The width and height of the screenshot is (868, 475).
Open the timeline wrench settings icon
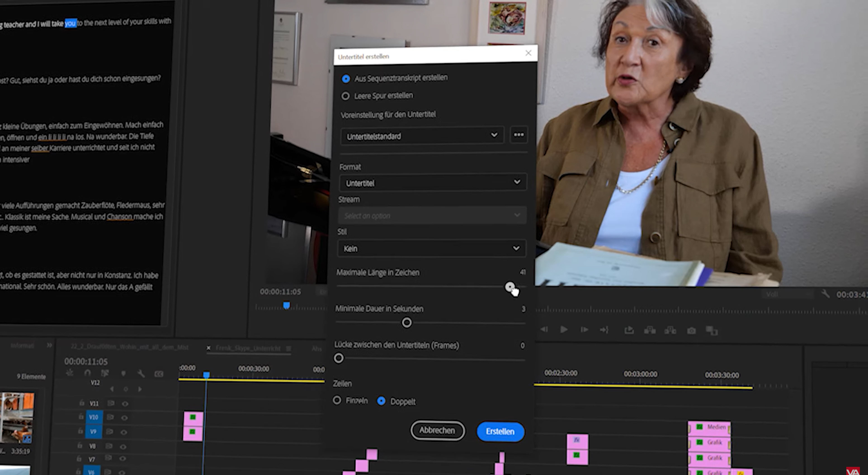[x=141, y=373]
